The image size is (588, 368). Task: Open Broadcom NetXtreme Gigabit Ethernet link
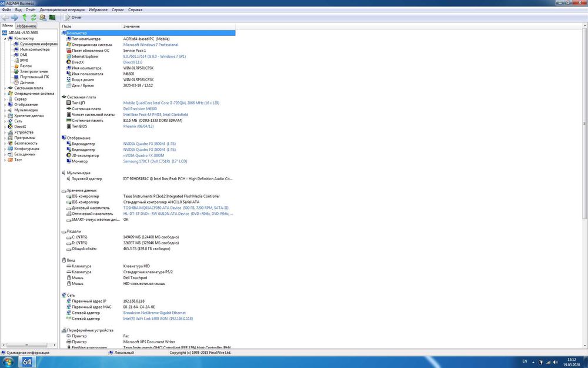(x=155, y=313)
